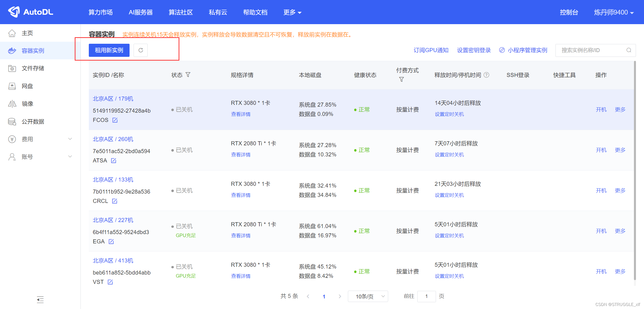Open 算法社区 in top navigation

point(181,12)
